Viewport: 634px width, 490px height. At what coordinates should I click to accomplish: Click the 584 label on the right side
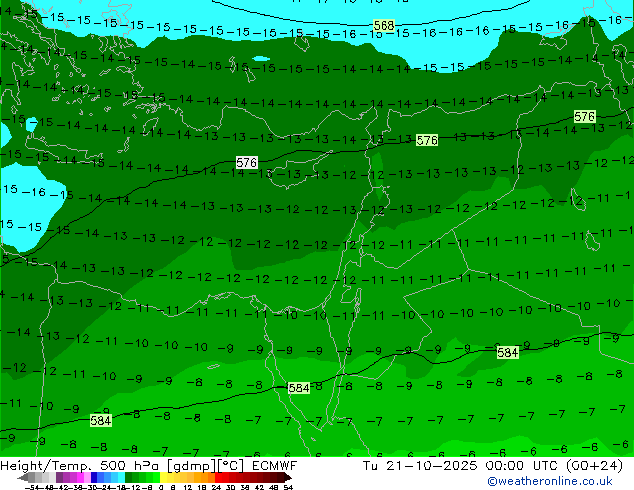507,353
